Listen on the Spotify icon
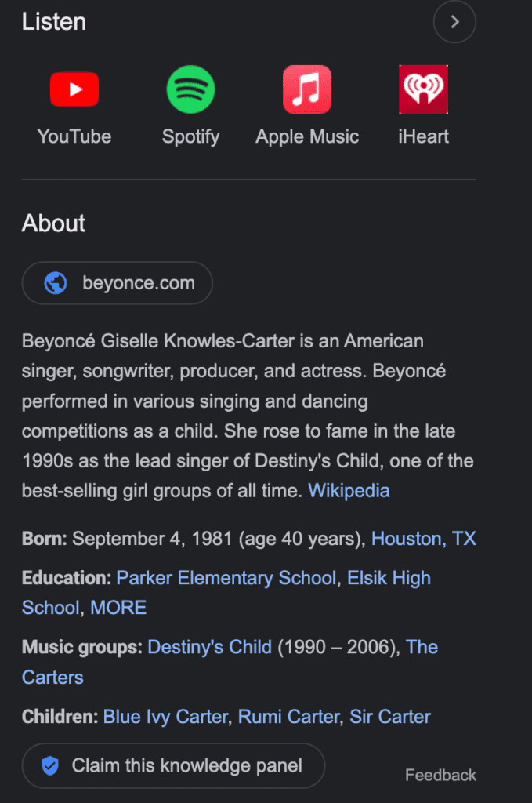The height and width of the screenshot is (803, 532). click(190, 89)
